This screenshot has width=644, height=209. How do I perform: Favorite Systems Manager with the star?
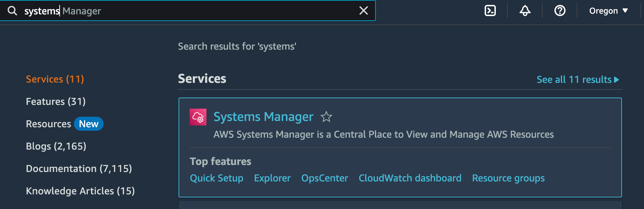pos(326,117)
